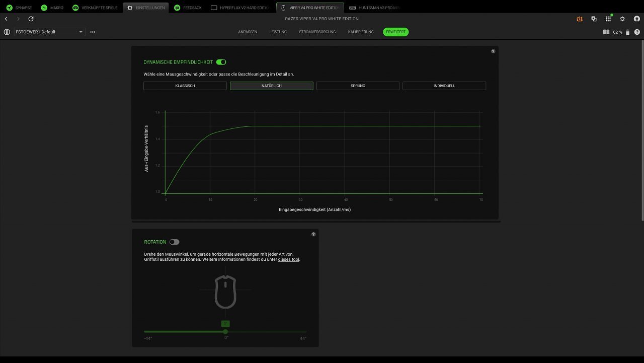Screen dimensions: 644x363
Task: Open the Verknüpfte Spiele tab
Action: (x=95, y=8)
